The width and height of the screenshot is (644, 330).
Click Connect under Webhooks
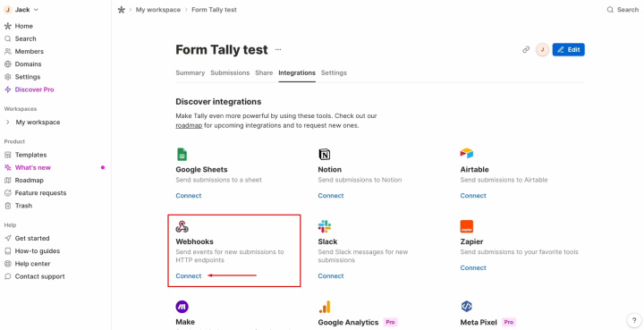point(189,275)
